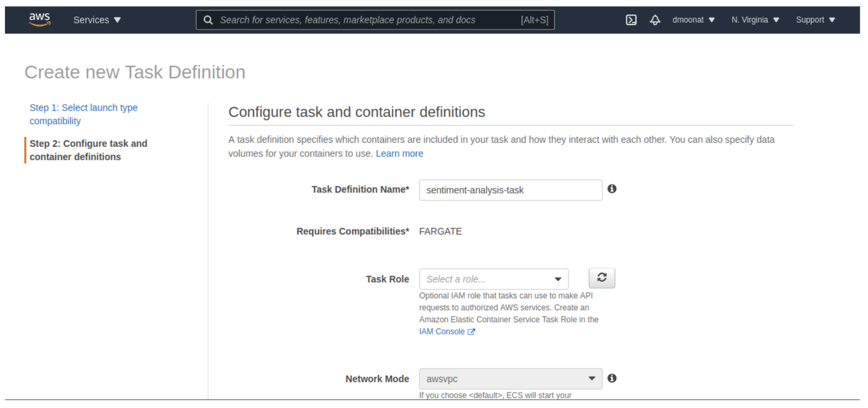Open the Task Role dropdown
This screenshot has width=868, height=408.
[493, 279]
